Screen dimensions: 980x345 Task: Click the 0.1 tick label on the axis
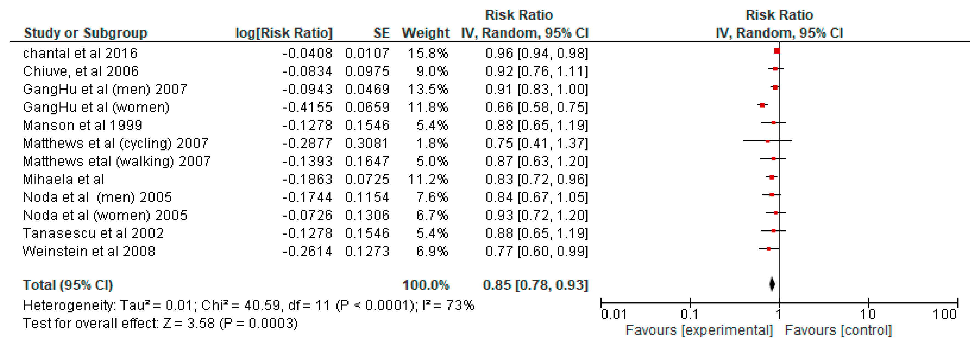point(689,315)
